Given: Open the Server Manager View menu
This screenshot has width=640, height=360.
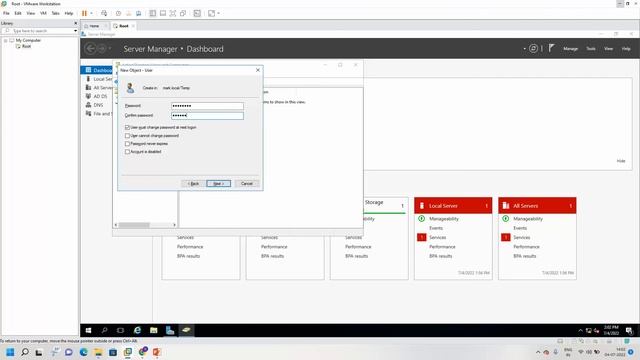Looking at the screenshot, I should [608, 49].
